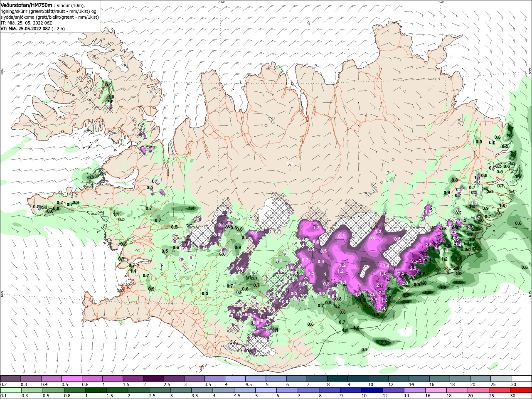
Task: Click the bottom-row legend label '2.5'
Action: click(x=153, y=396)
